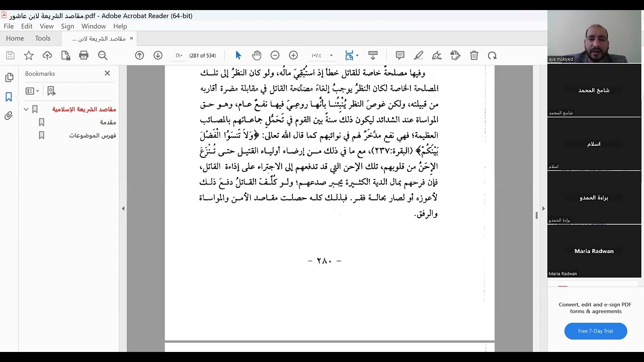Open the Help menu
This screenshot has width=644, height=362.
click(120, 26)
